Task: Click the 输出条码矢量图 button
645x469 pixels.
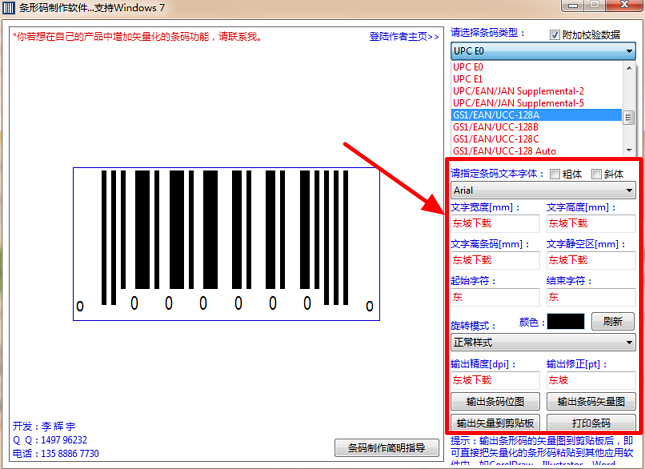Action: point(591,402)
